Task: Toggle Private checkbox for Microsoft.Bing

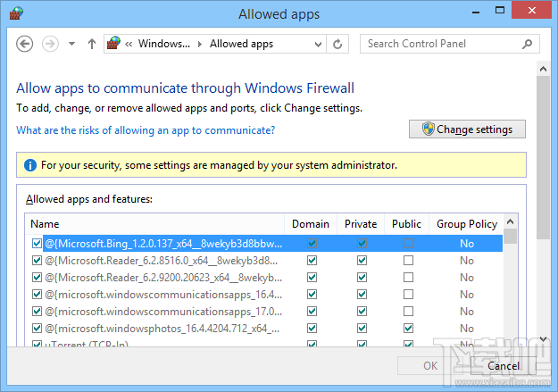Action: [362, 244]
